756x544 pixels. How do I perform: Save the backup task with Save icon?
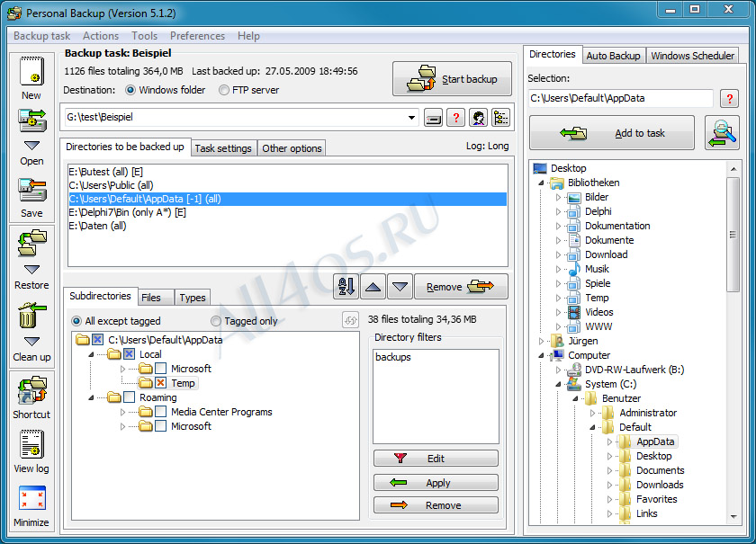coord(31,190)
